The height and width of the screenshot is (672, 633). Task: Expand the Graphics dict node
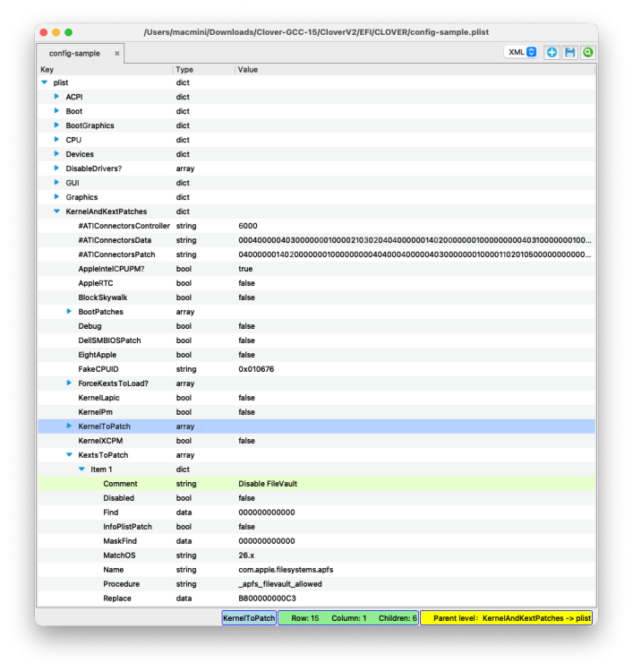56,197
